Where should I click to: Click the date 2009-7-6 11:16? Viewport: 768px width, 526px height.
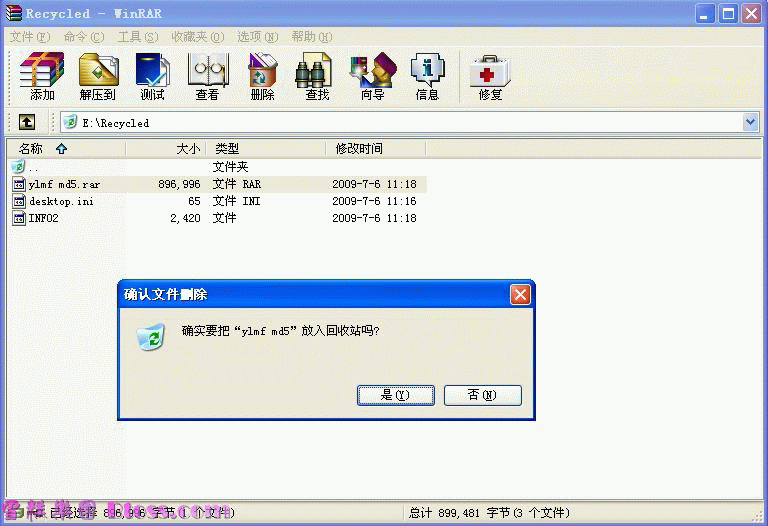[x=374, y=201]
